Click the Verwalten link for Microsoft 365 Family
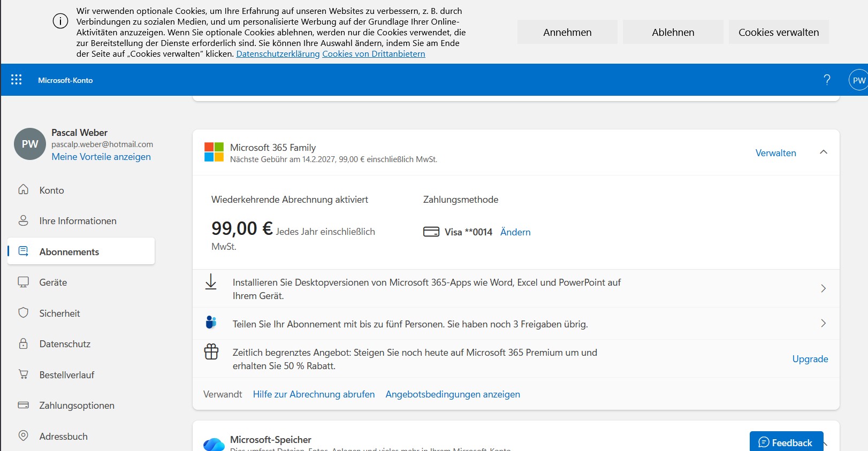Screen dimensions: 868x451 775,153
